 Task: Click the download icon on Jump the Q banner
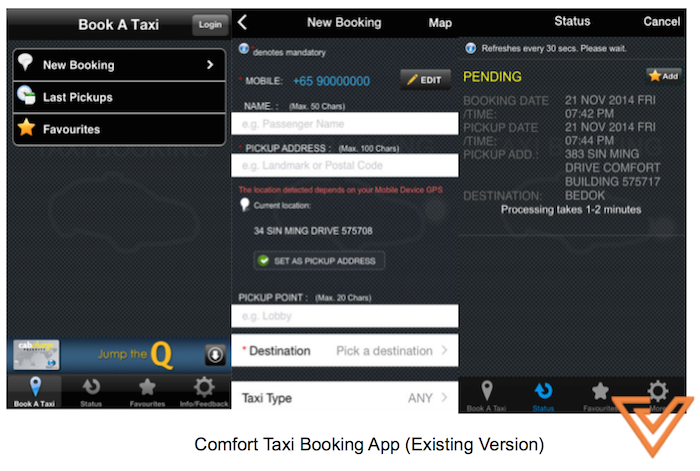pyautogui.click(x=215, y=355)
